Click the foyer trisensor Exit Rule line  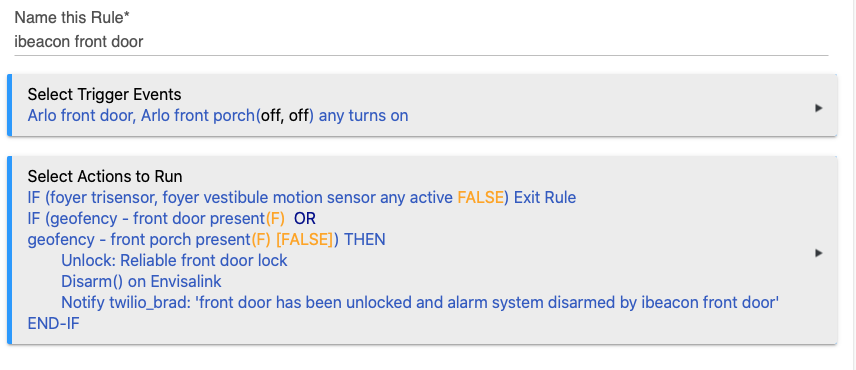click(x=302, y=198)
